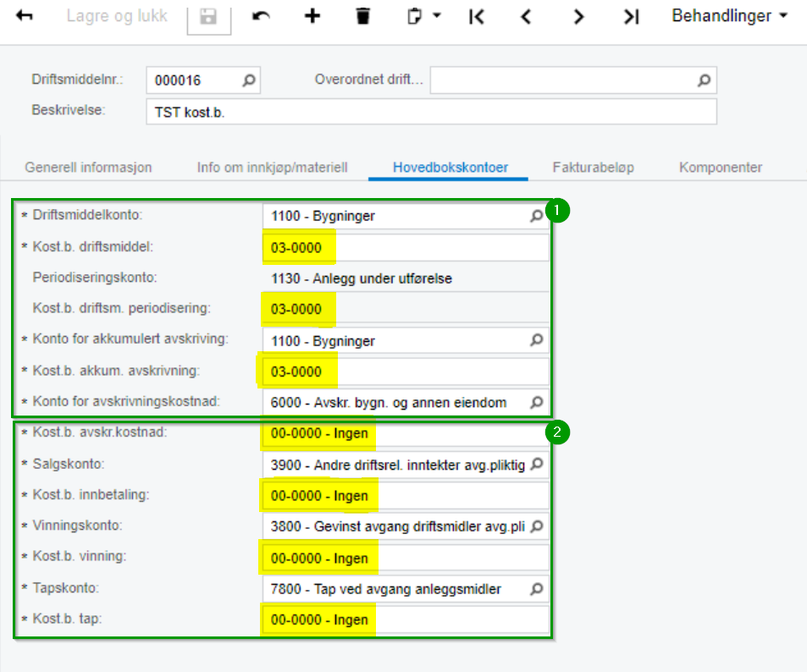Jump to the first record icon
This screenshot has width=807, height=672.
click(477, 17)
